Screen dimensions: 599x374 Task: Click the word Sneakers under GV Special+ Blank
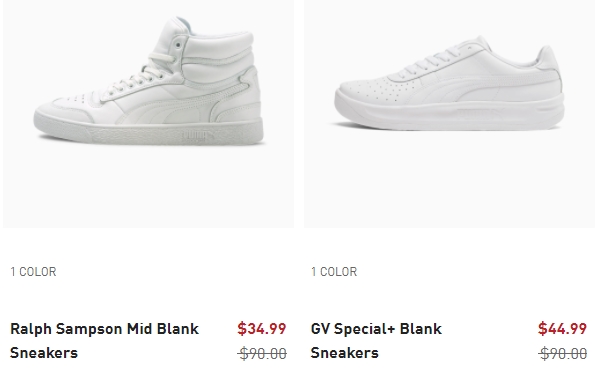tap(344, 353)
